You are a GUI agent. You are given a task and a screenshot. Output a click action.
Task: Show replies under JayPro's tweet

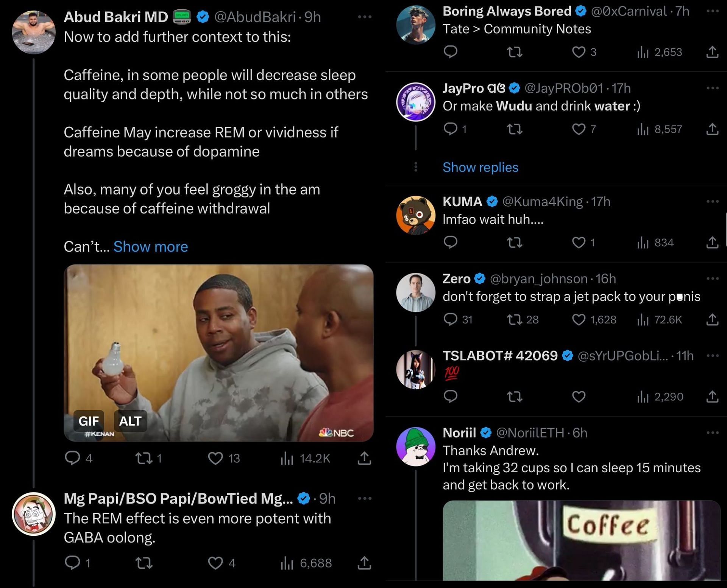pyautogui.click(x=480, y=167)
